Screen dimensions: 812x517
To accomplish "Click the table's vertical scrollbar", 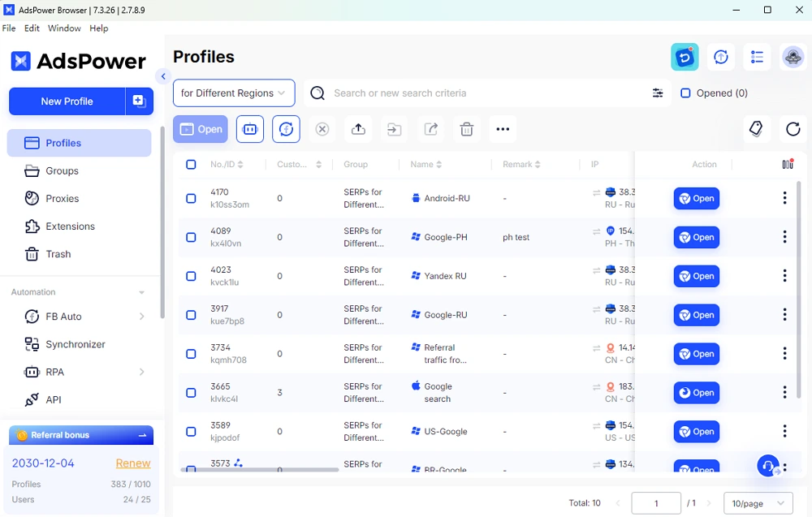I will pyautogui.click(x=798, y=290).
